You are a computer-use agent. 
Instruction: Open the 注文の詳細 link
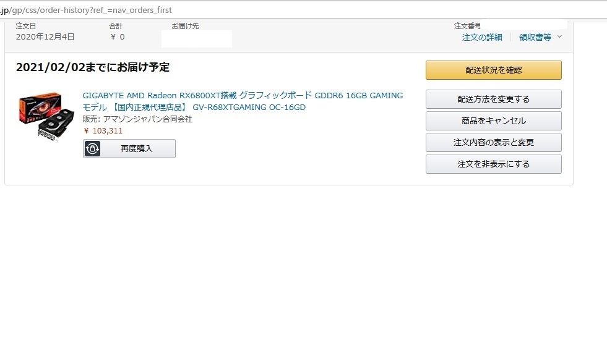point(482,37)
